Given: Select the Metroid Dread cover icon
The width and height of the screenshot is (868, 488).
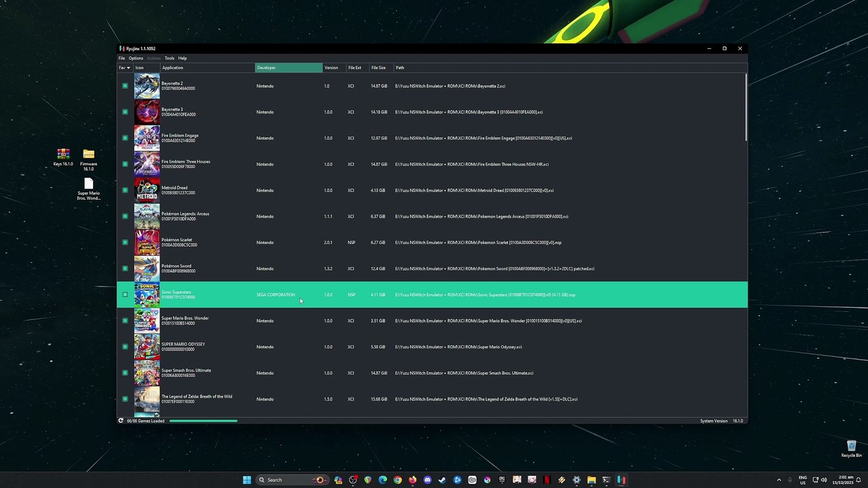Looking at the screenshot, I should click(x=146, y=190).
